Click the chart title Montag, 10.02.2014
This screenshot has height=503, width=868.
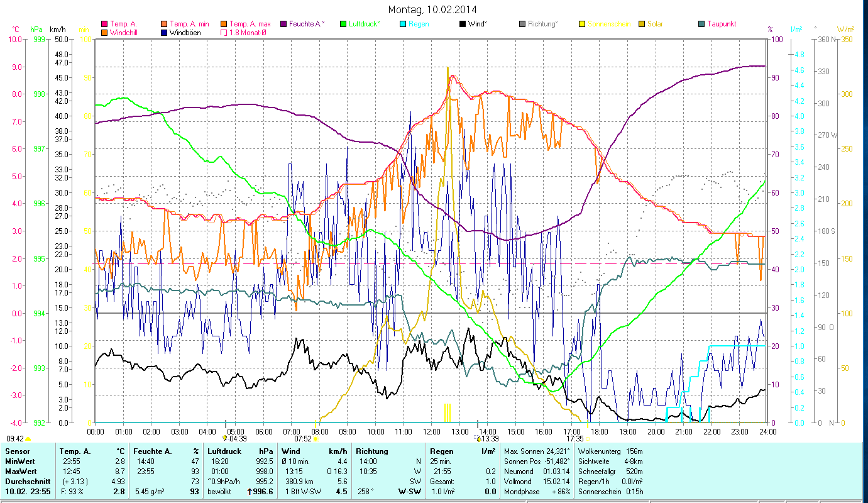pos(432,9)
